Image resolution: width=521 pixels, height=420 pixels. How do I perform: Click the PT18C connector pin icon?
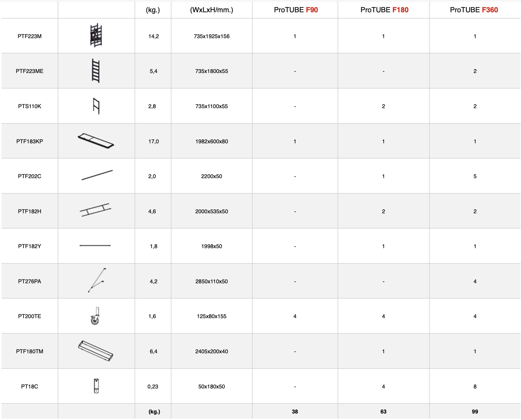[96, 386]
